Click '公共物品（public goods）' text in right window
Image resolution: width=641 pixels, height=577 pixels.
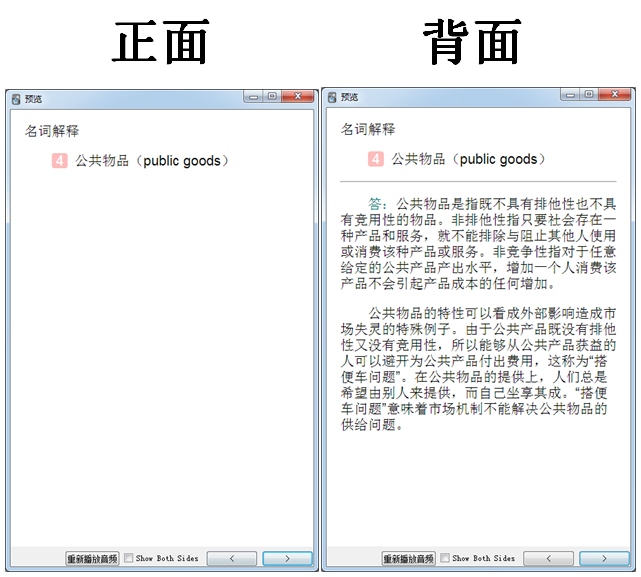(468, 159)
